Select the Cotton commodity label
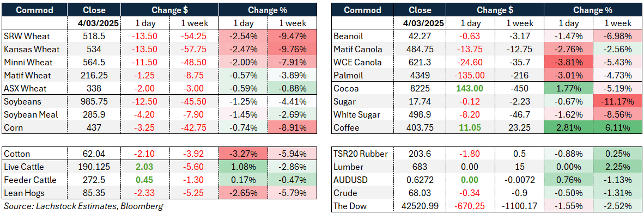Image resolution: width=644 pixels, height=214 pixels. pos(17,154)
